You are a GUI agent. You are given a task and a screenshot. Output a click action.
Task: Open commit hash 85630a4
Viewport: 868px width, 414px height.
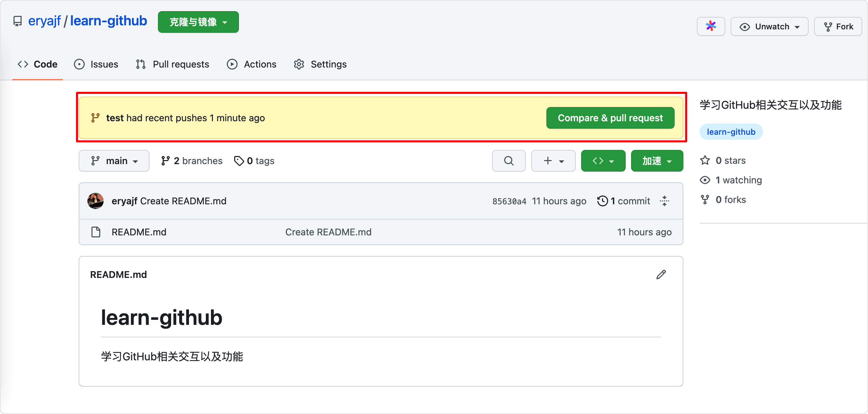coord(509,201)
